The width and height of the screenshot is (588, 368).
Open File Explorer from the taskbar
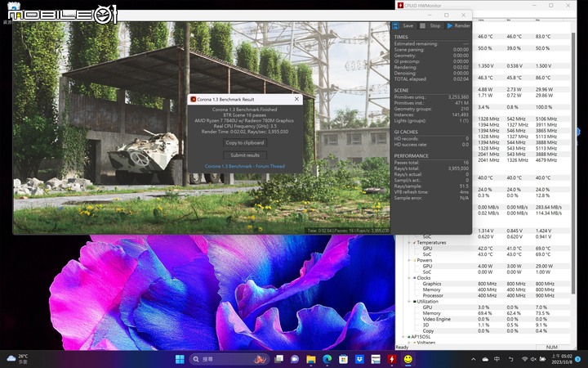(311, 359)
